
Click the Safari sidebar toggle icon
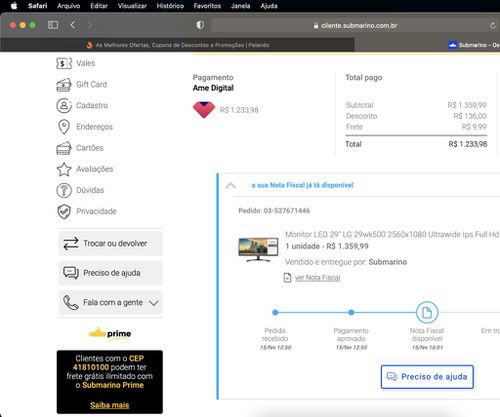(53, 25)
